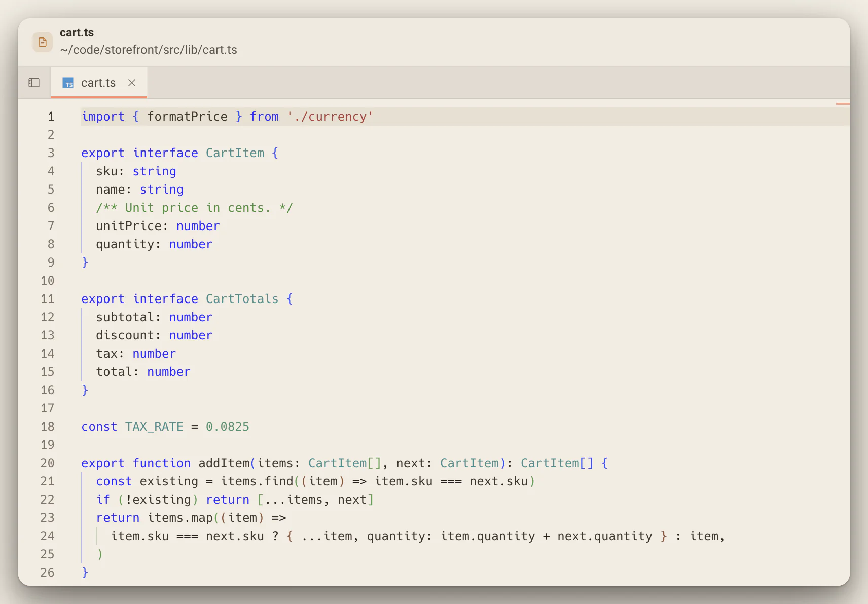
Task: Click '!existing' condition on line 22
Action: (158, 500)
